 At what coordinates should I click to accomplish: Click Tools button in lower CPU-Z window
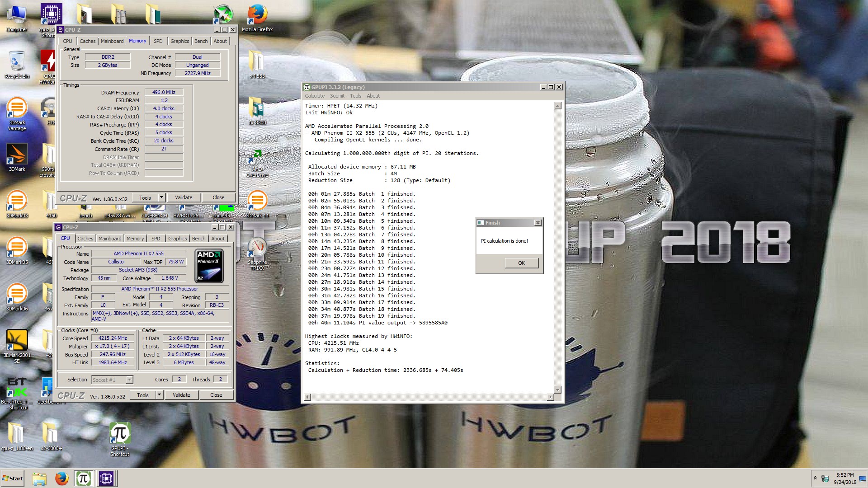[x=143, y=395]
